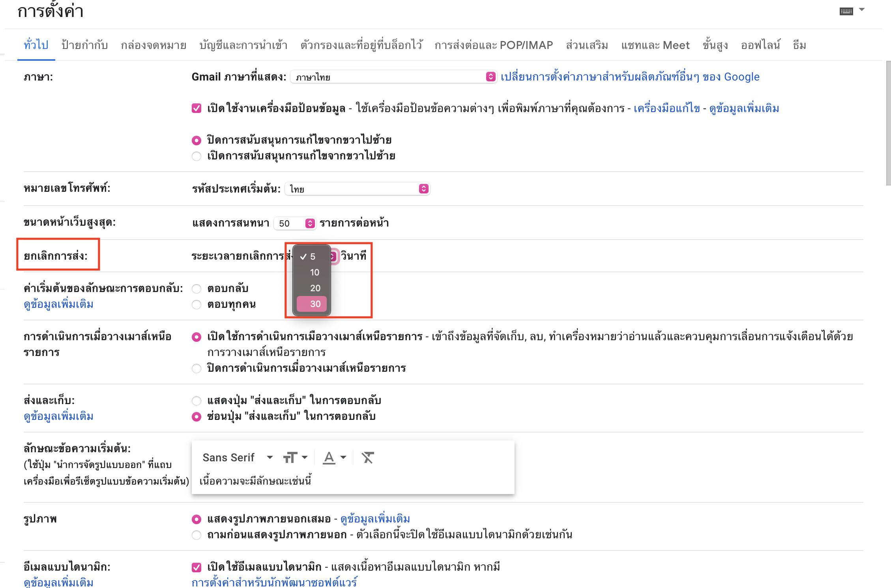Enable right-to-left editing support radio
The height and width of the screenshot is (588, 891).
pyautogui.click(x=197, y=156)
